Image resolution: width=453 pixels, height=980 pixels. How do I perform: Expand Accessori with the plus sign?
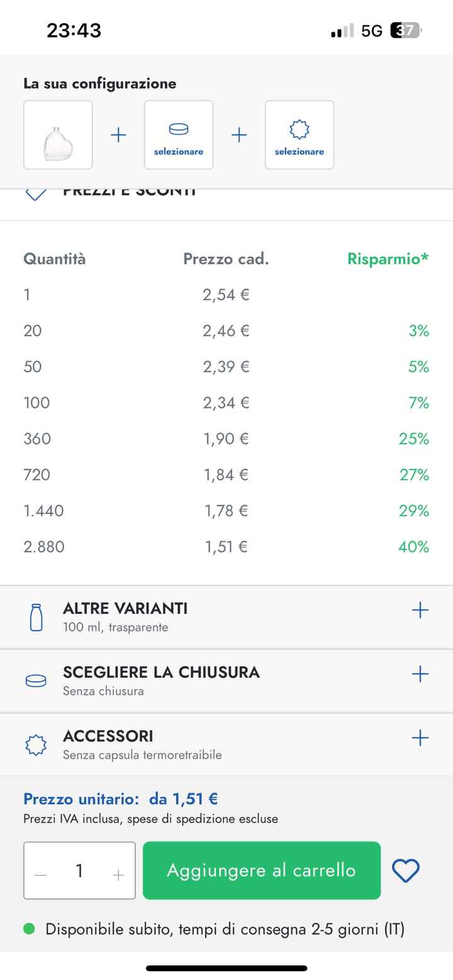pyautogui.click(x=420, y=738)
